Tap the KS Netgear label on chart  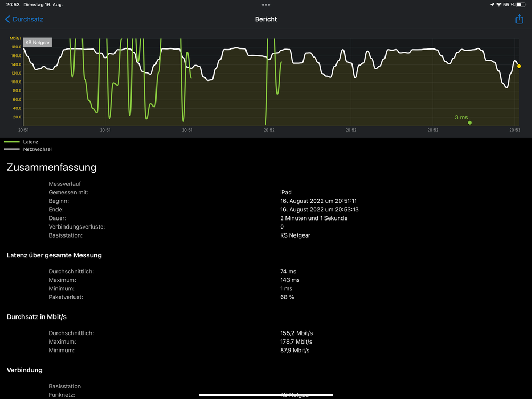click(x=37, y=43)
